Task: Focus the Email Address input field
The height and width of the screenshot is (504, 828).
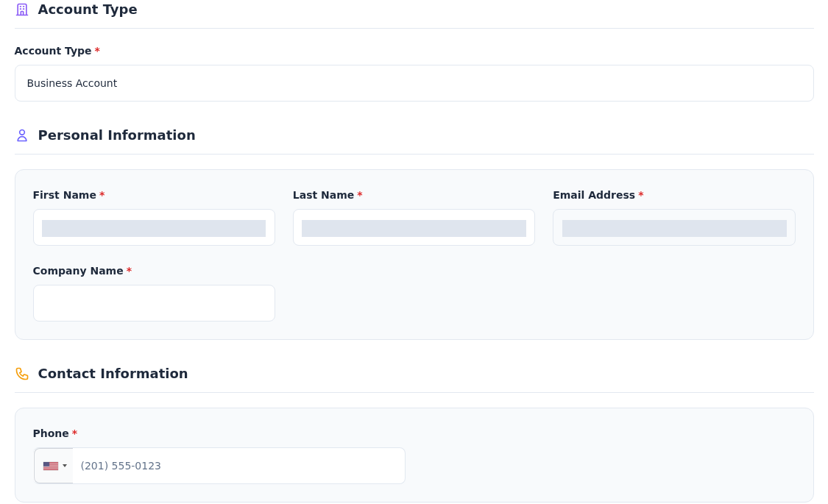Action: (x=673, y=227)
